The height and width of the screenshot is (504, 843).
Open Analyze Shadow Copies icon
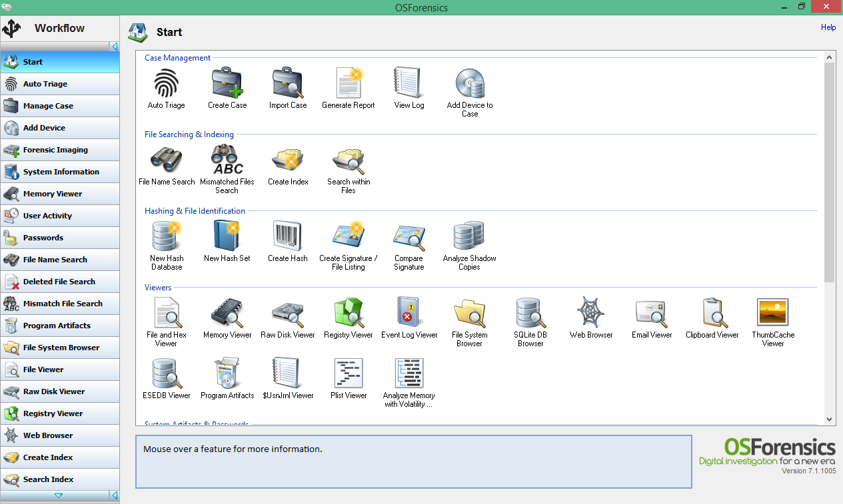point(469,236)
